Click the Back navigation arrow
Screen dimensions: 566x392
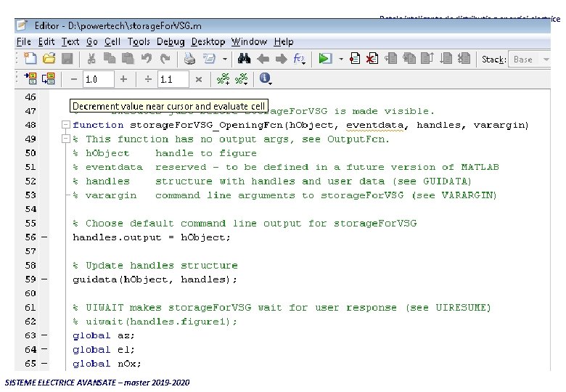pyautogui.click(x=263, y=59)
